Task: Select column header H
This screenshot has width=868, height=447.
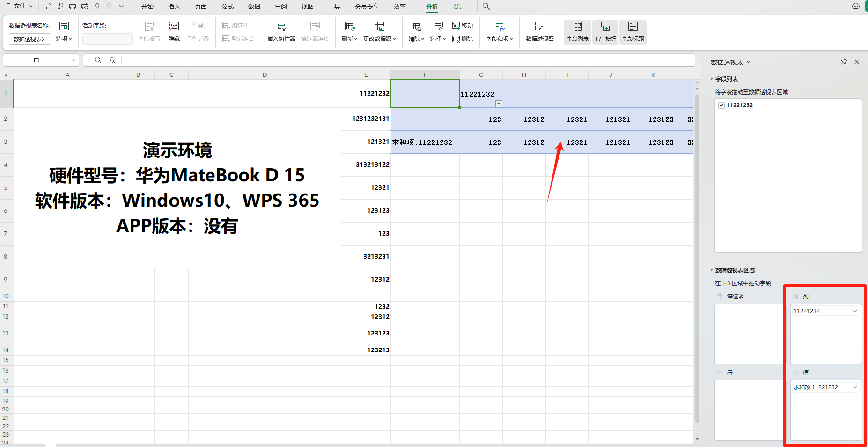Action: pyautogui.click(x=524, y=74)
